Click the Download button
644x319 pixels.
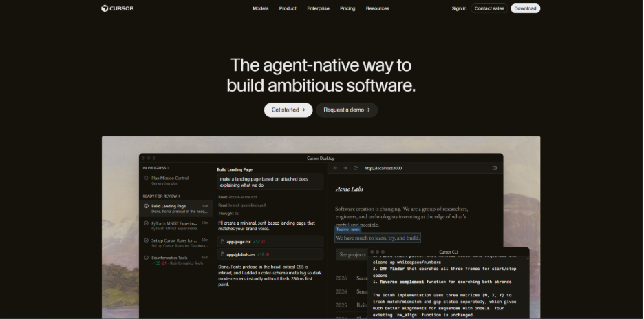point(525,8)
